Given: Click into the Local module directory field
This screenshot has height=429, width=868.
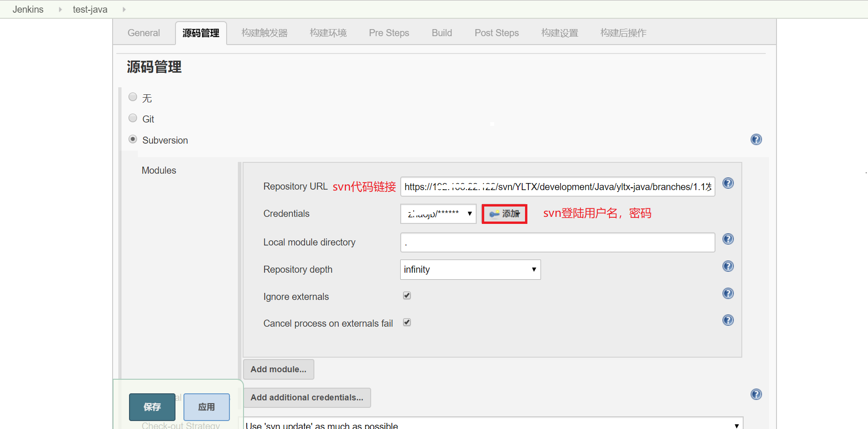Looking at the screenshot, I should point(557,242).
